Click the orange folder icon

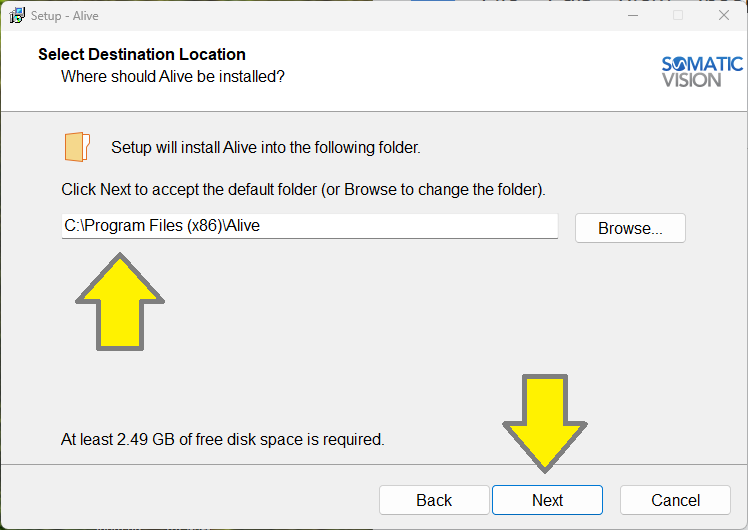click(x=77, y=147)
